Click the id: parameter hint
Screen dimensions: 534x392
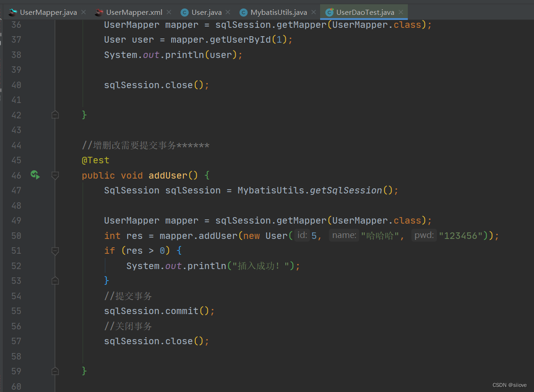302,235
